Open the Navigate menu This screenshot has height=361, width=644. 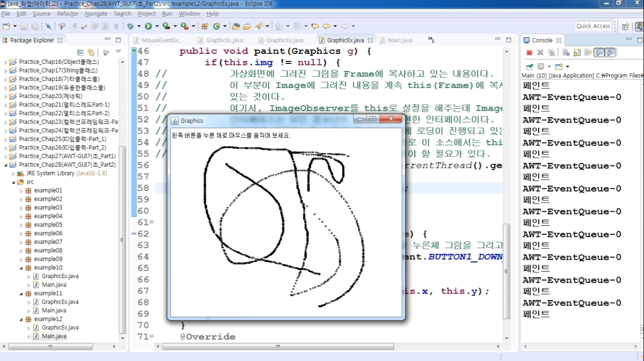pyautogui.click(x=96, y=14)
